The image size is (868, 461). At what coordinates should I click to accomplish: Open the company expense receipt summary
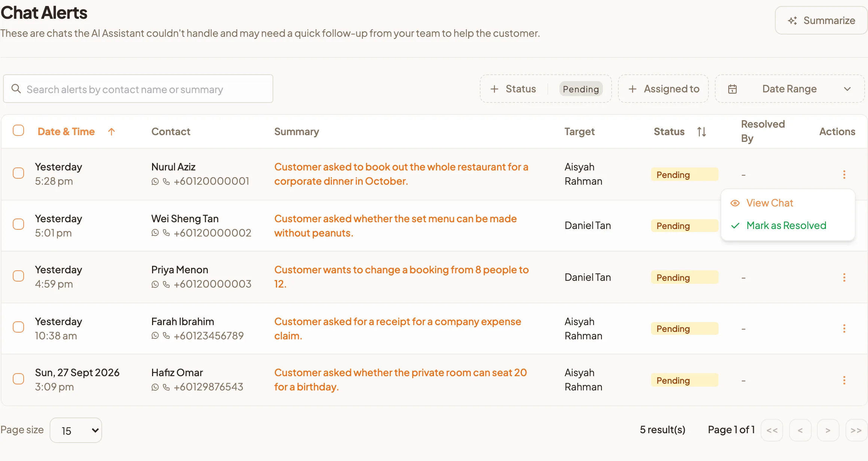(398, 328)
